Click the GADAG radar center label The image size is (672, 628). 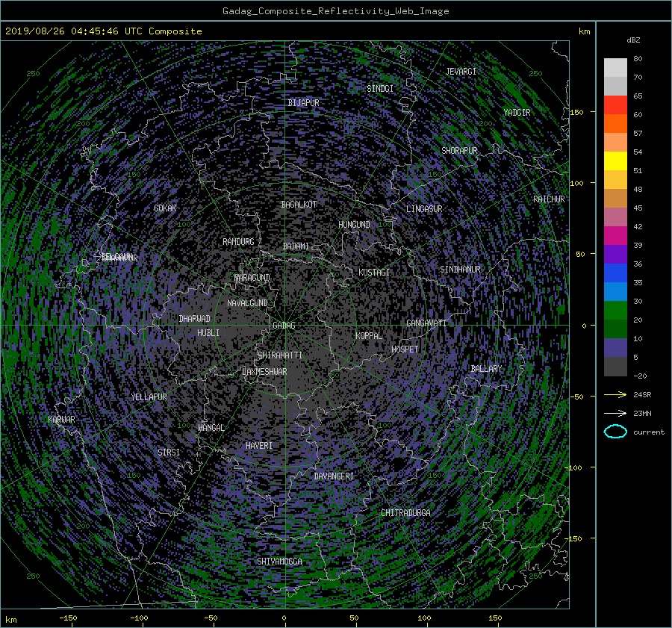[x=284, y=326]
